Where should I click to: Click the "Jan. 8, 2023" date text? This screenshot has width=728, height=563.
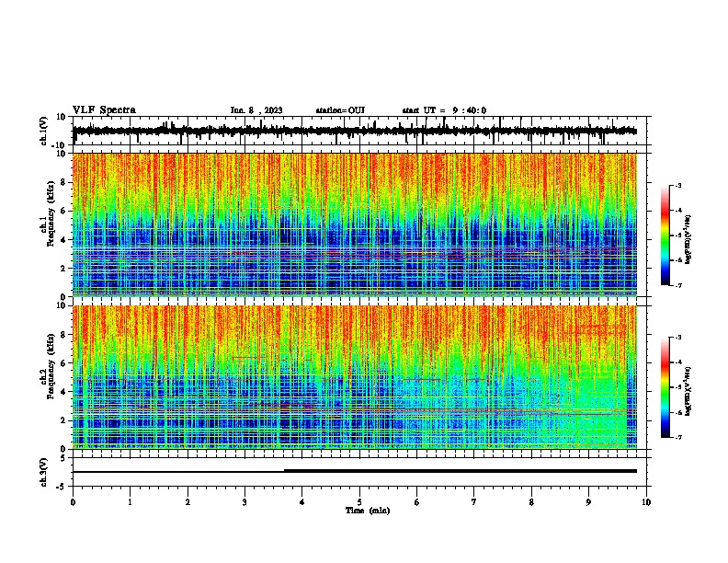click(256, 110)
